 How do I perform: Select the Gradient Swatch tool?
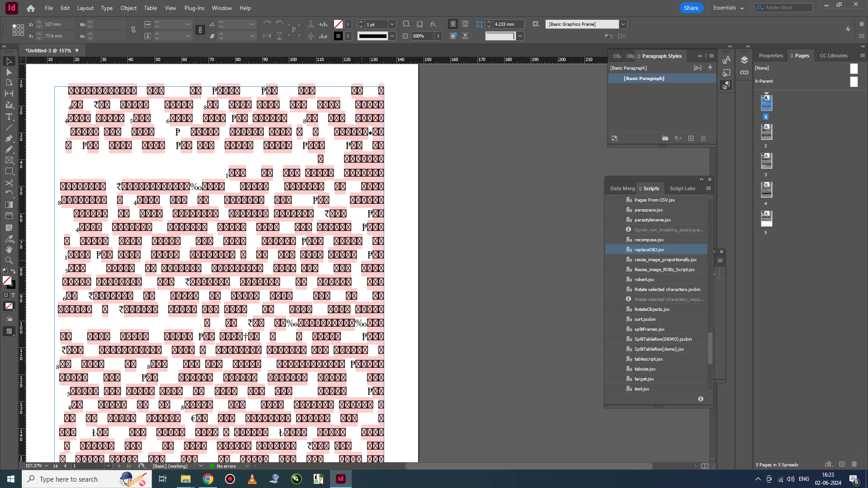tap(9, 205)
